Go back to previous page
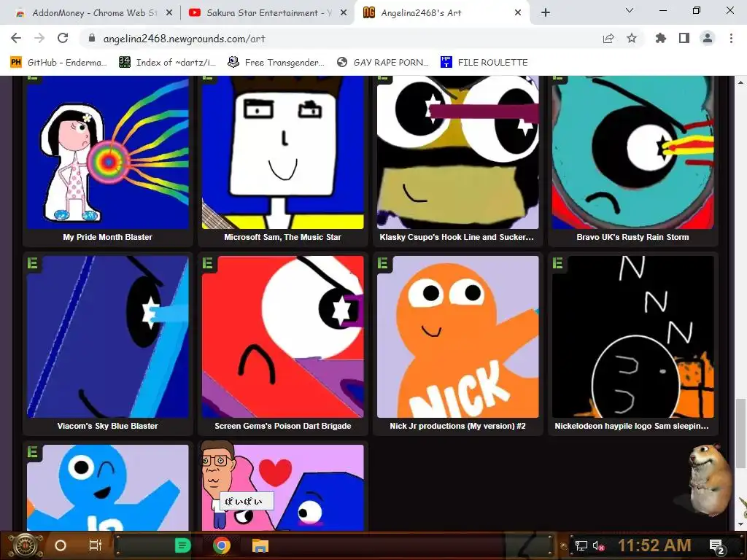Viewport: 747px width, 560px height. 16,38
